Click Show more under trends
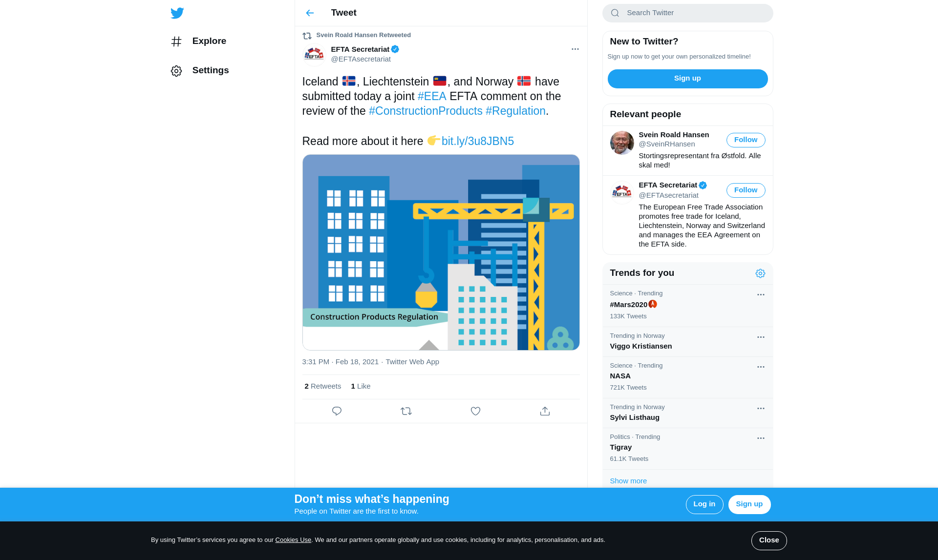The image size is (938, 560). pos(628,481)
